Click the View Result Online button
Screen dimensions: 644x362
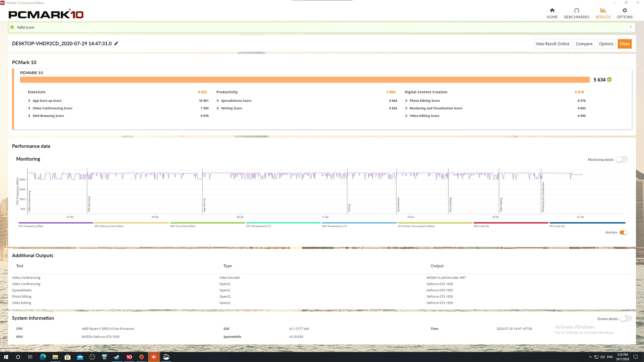552,44
